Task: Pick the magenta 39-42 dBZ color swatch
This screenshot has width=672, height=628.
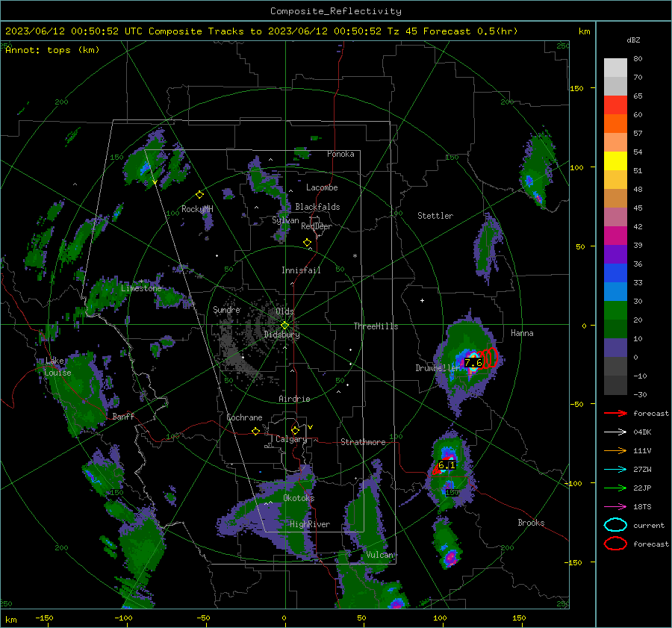Action: tap(615, 236)
